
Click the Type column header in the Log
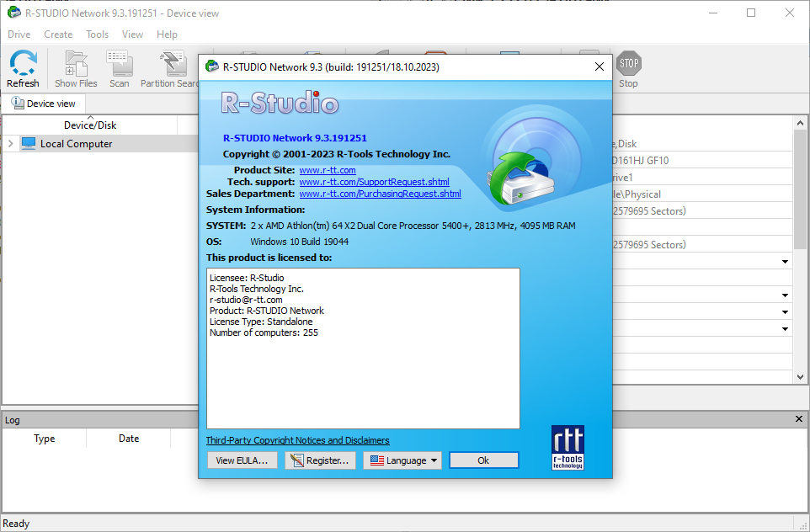click(45, 439)
